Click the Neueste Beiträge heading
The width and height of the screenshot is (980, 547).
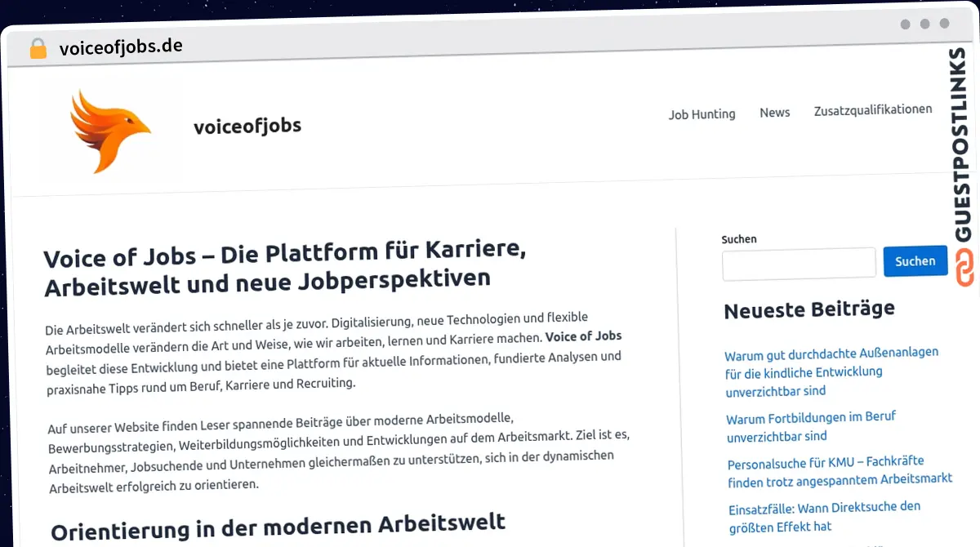809,309
